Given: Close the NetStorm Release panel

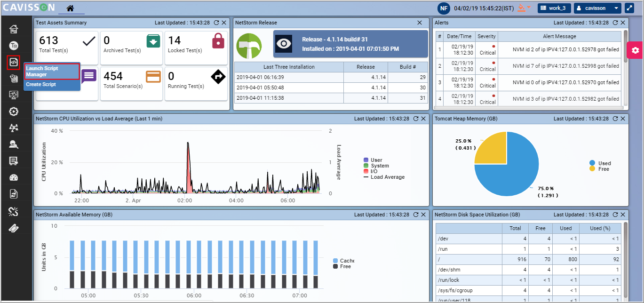Looking at the screenshot, I should tap(420, 23).
